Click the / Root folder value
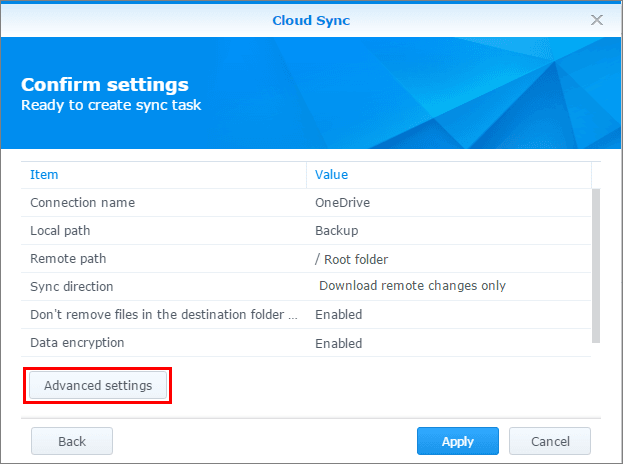 [351, 259]
